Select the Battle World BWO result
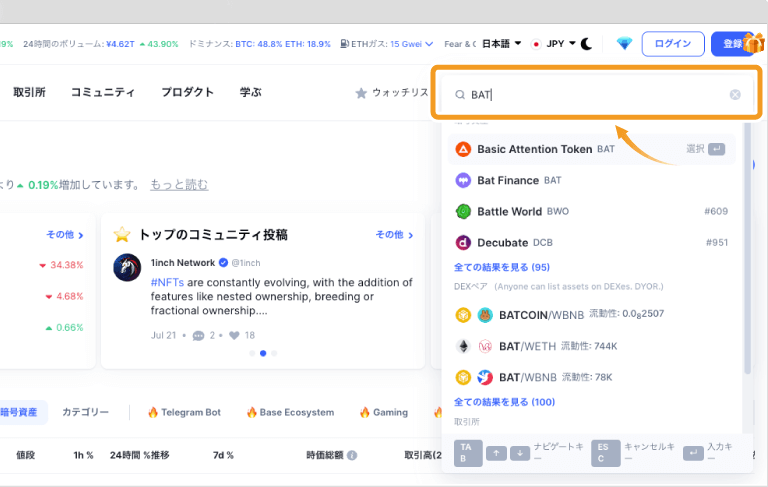768x487 pixels. pyautogui.click(x=592, y=212)
